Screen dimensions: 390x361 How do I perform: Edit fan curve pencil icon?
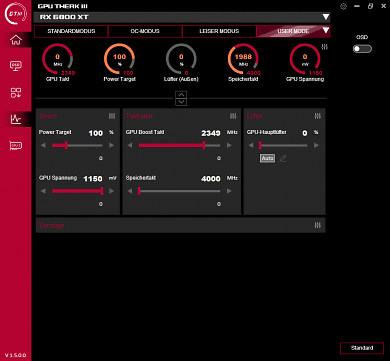pyautogui.click(x=283, y=158)
